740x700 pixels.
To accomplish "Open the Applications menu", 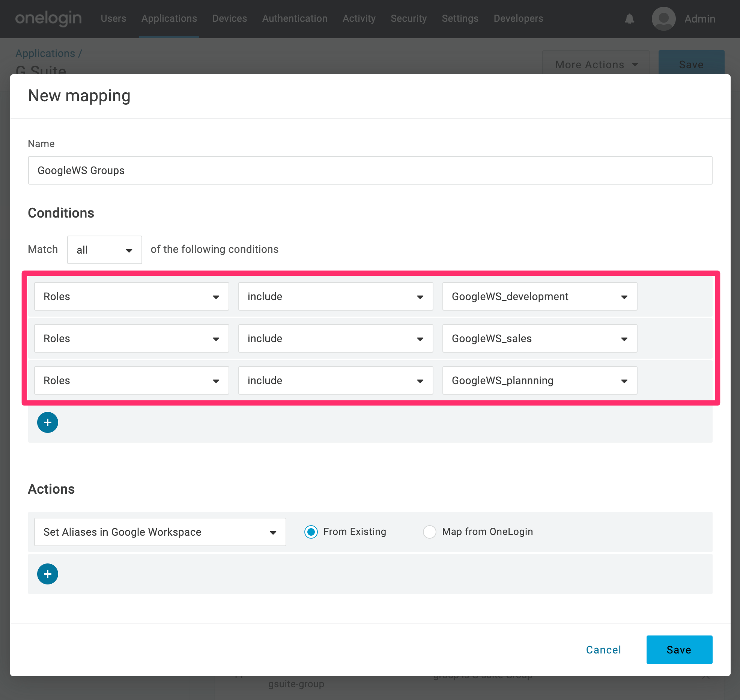I will tap(169, 18).
